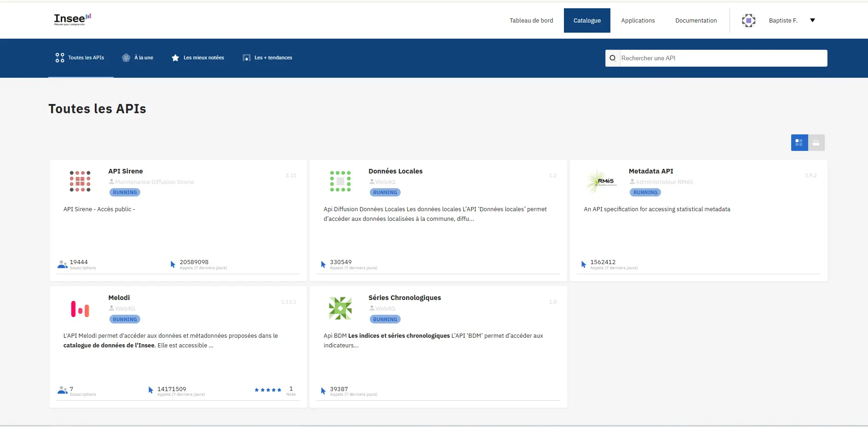Click the Melodi five-star rating
This screenshot has height=427, width=868.
(x=268, y=390)
